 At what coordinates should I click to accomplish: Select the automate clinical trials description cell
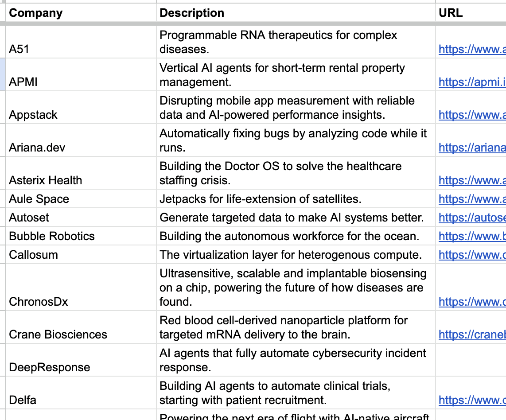point(296,393)
